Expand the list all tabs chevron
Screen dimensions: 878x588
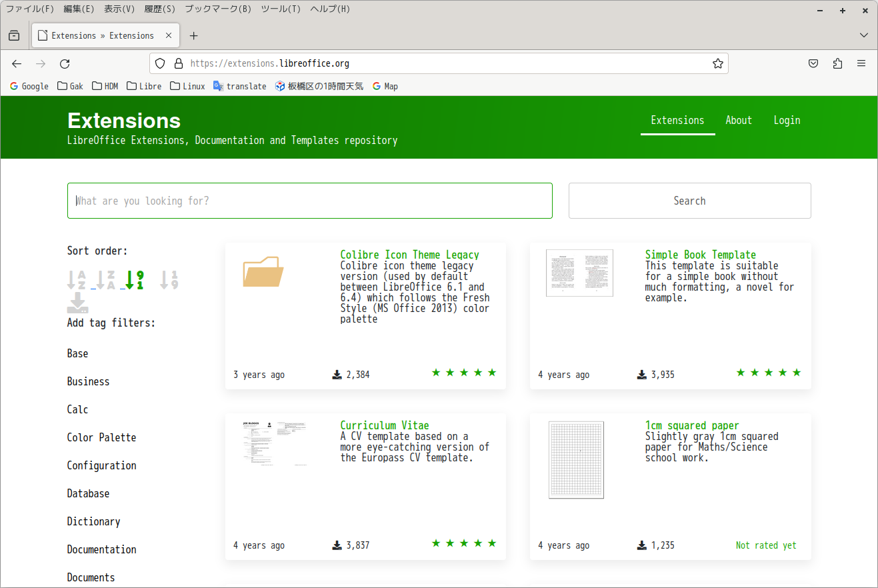click(x=864, y=35)
